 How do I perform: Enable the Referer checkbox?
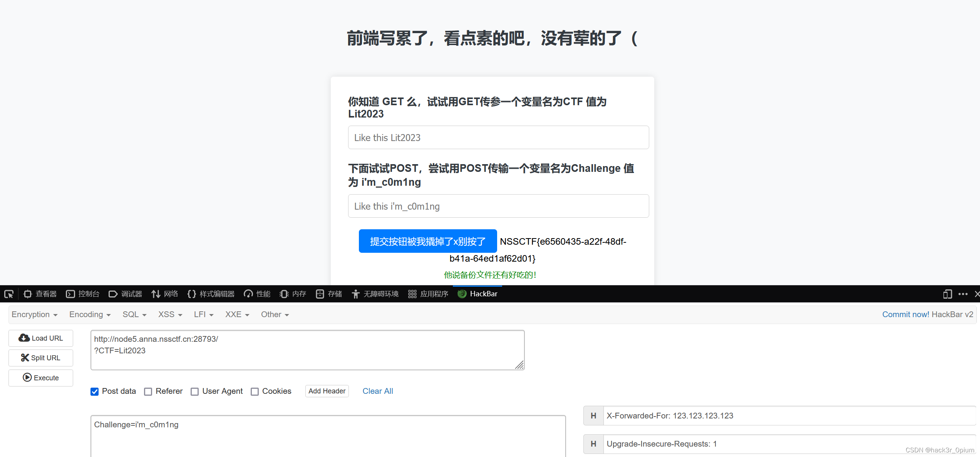coord(148,391)
